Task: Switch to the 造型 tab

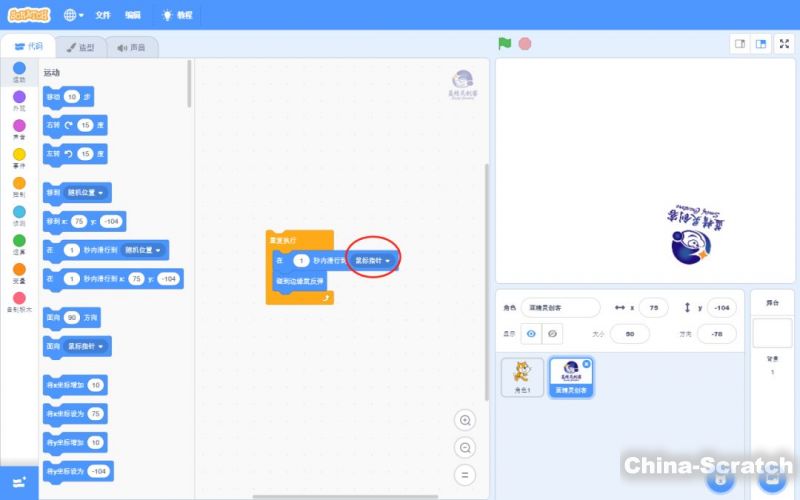Action: click(80, 47)
